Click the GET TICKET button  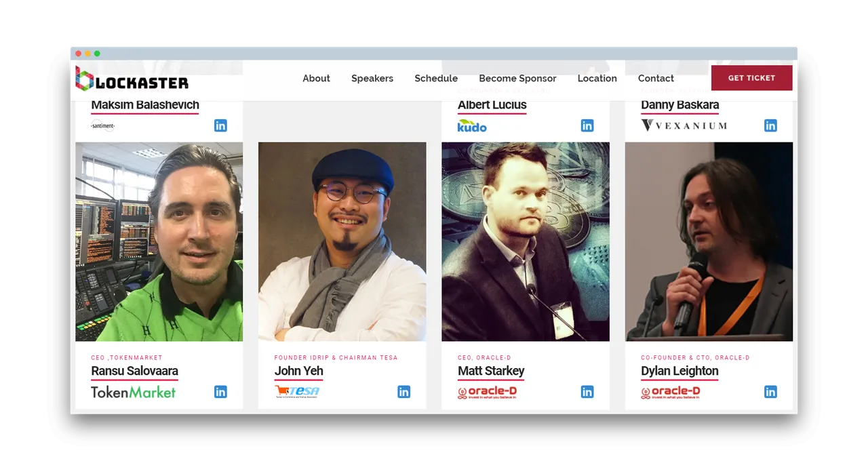tap(751, 78)
